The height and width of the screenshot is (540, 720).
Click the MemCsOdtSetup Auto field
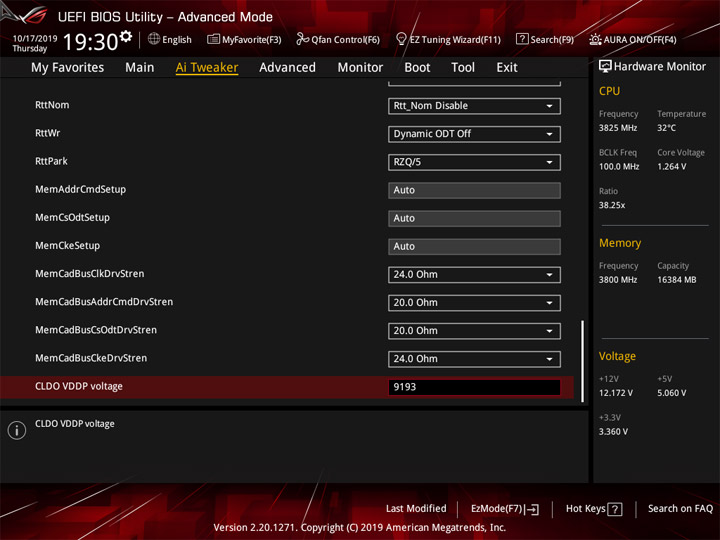click(474, 219)
